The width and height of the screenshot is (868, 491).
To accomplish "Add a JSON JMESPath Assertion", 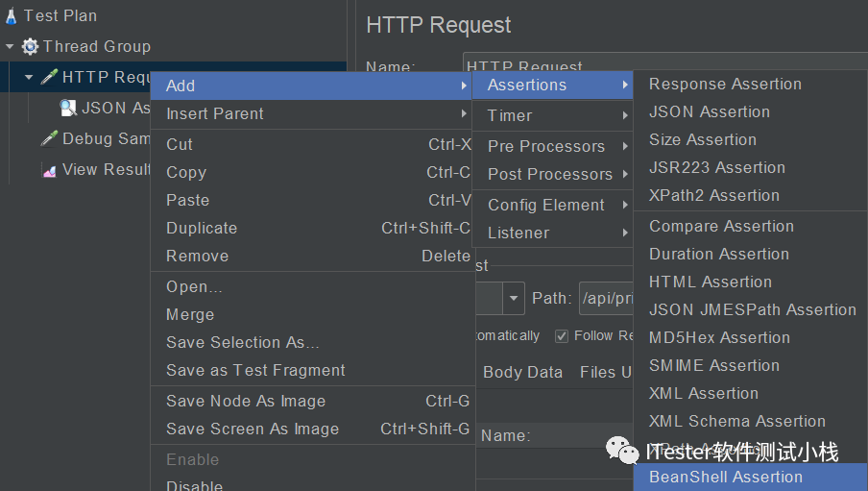I will (x=750, y=309).
